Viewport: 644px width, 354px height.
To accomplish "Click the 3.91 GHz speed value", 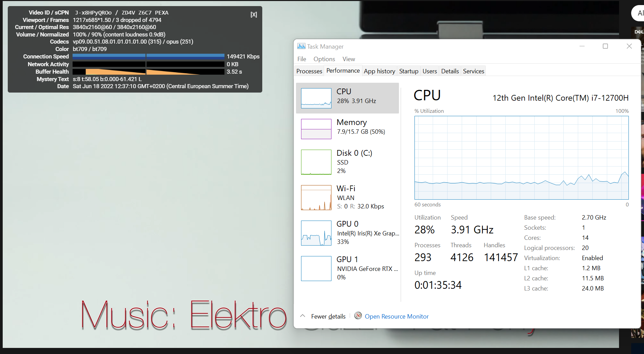I will coord(472,230).
